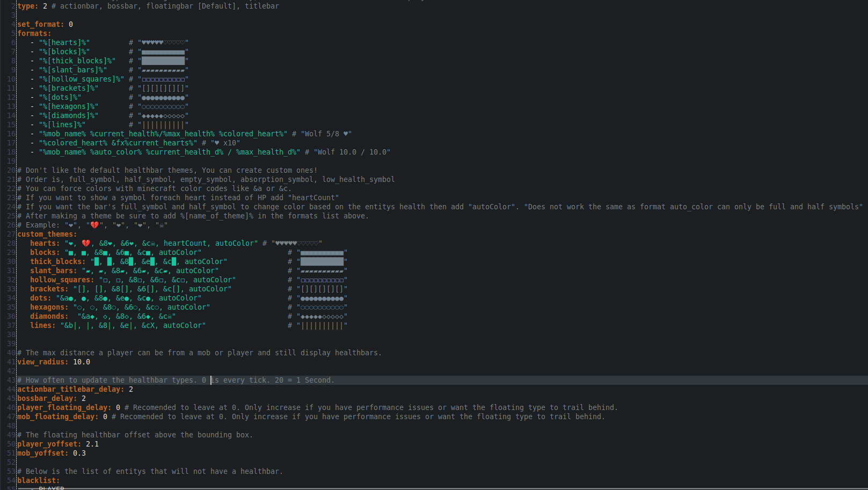Click the 'blocks:' theme key on line 29
The width and height of the screenshot is (868, 490).
45,252
